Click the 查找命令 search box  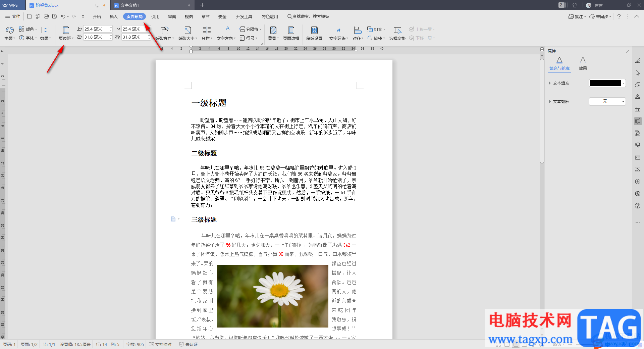[308, 16]
